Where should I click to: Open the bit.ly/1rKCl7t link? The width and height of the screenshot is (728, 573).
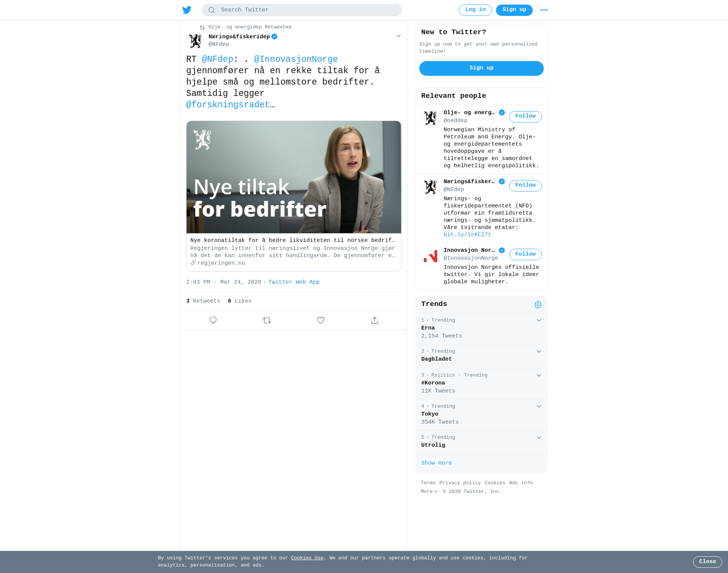468,235
